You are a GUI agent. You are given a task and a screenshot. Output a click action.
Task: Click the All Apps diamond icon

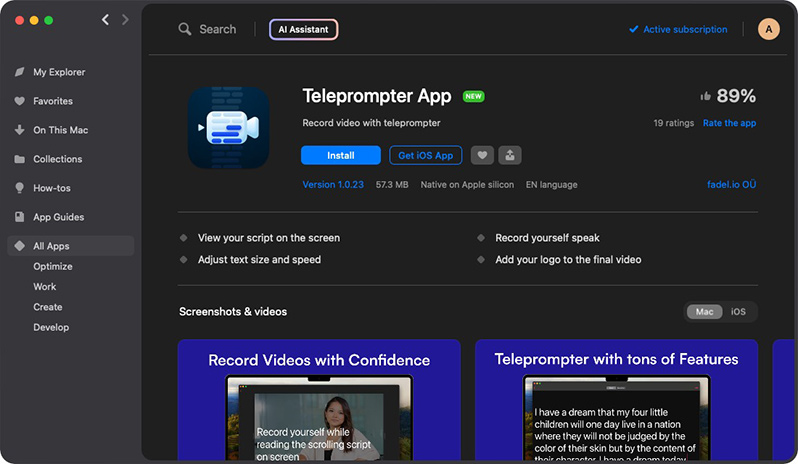click(19, 246)
